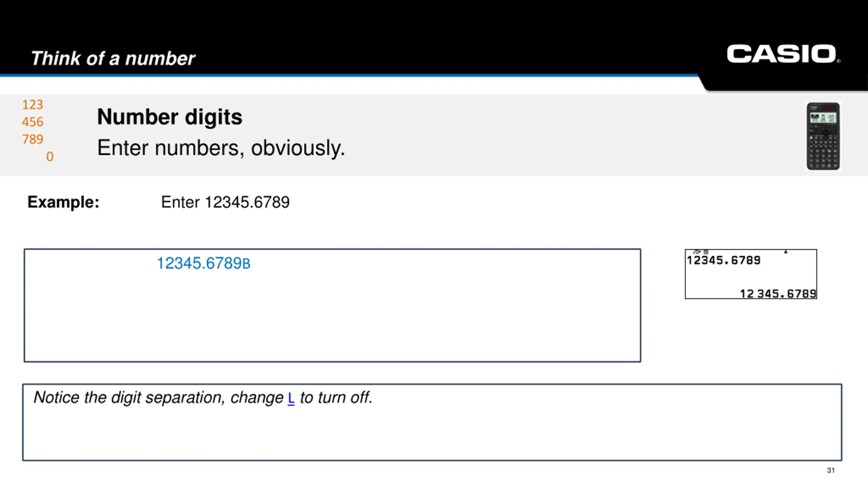Click the Enter numbers, obviously subtitle
868x488 pixels.
(221, 148)
